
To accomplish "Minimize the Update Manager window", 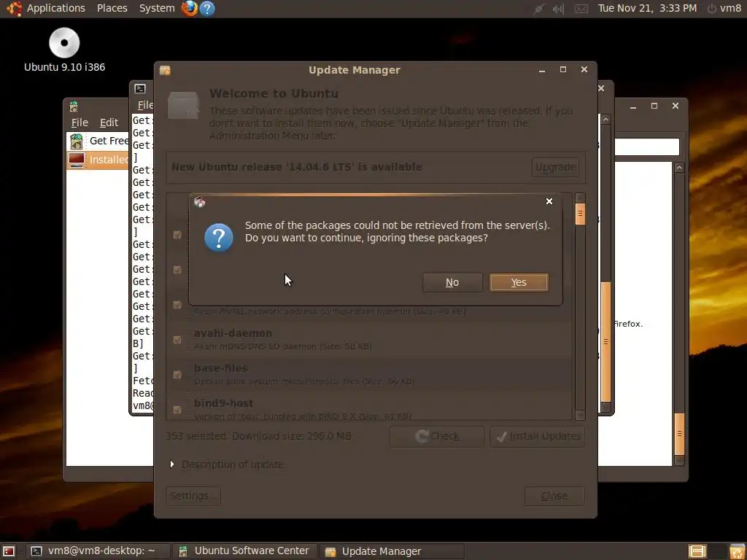I will [x=542, y=70].
